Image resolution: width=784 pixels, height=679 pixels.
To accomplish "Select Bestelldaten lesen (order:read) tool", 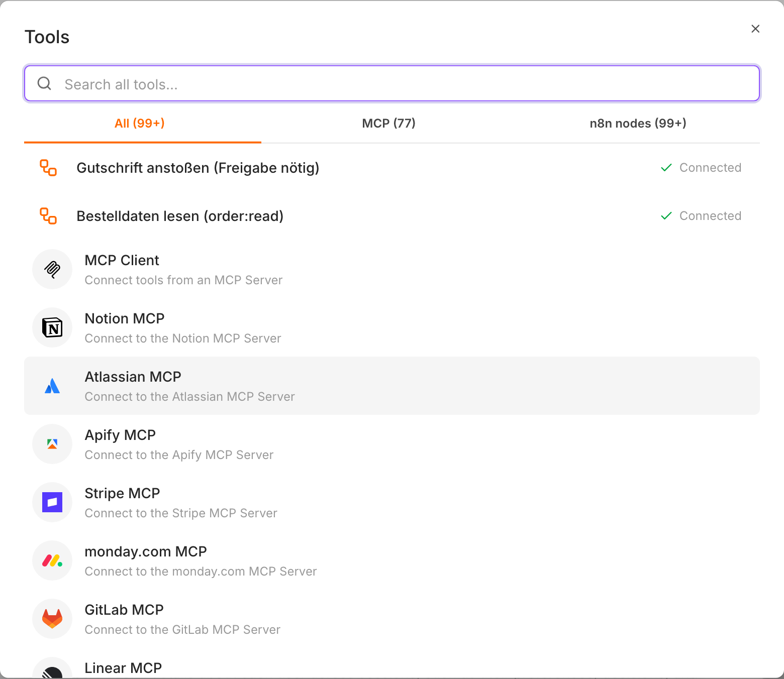I will tap(392, 216).
